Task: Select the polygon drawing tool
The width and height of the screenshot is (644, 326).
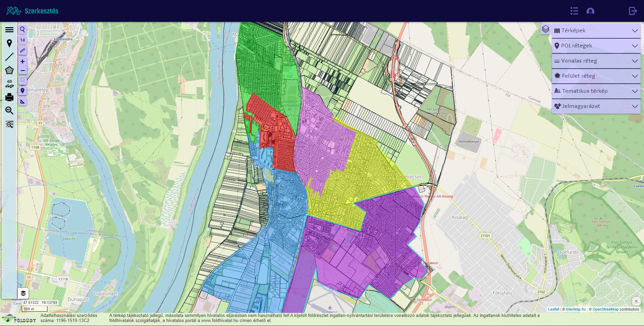Action: tap(9, 70)
